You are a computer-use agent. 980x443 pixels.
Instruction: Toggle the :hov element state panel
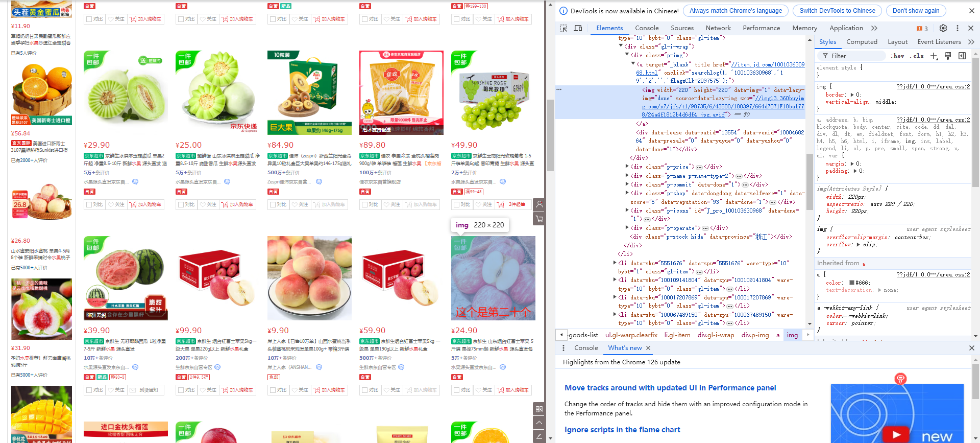coord(897,56)
